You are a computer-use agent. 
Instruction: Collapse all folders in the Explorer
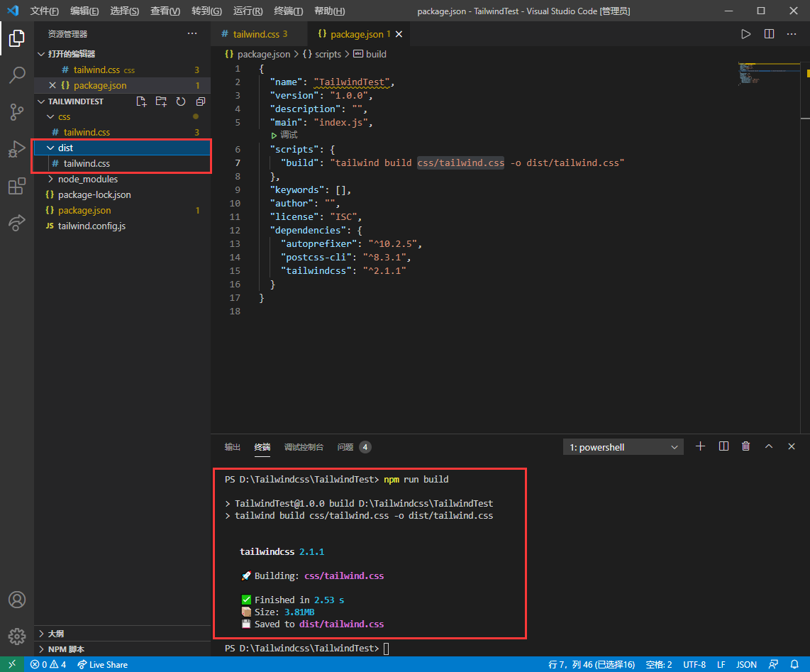pyautogui.click(x=200, y=101)
